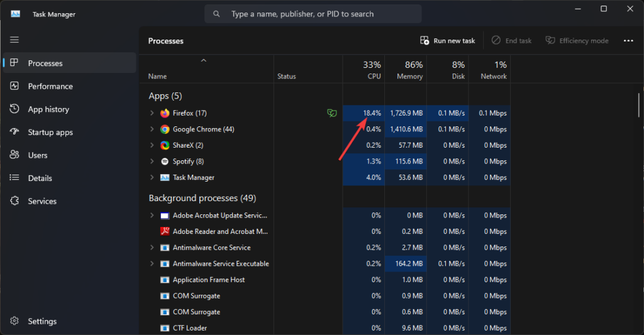The height and width of the screenshot is (335, 644).
Task: Click the Status column header
Action: pyautogui.click(x=308, y=69)
